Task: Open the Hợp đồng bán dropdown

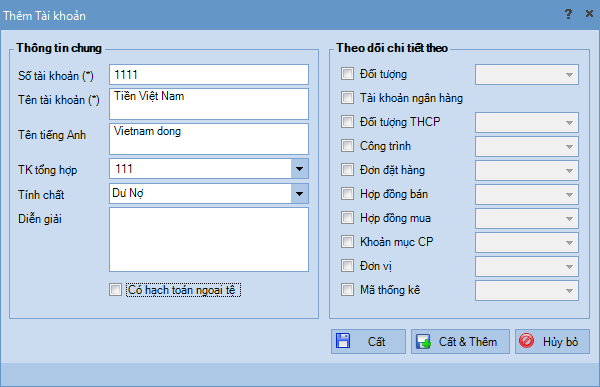Action: point(527,194)
